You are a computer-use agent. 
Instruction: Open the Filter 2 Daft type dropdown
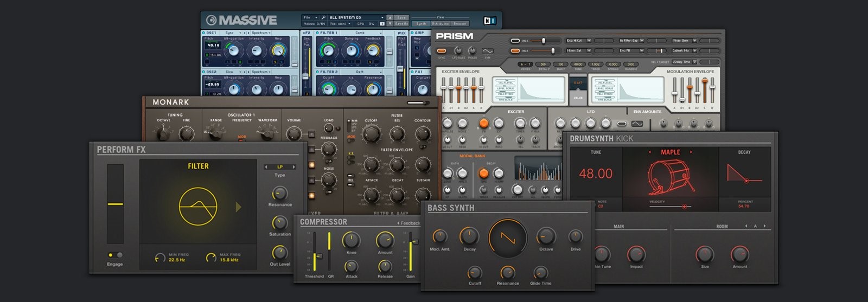[362, 72]
